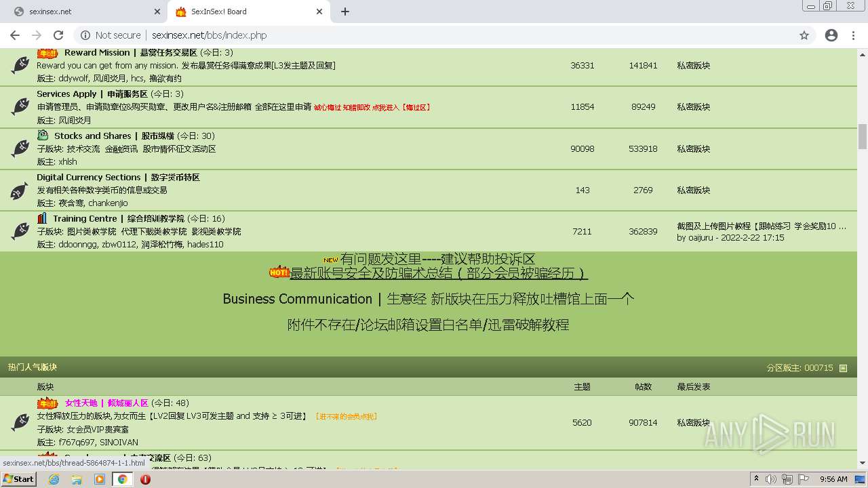Viewport: 868px width, 488px height.
Task: Click fish icon beside Reward Mission
Action: [x=20, y=65]
